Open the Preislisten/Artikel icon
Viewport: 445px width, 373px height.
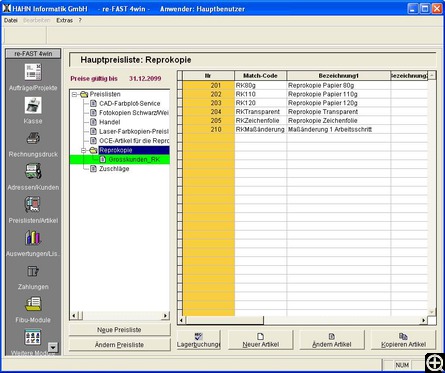click(x=33, y=204)
